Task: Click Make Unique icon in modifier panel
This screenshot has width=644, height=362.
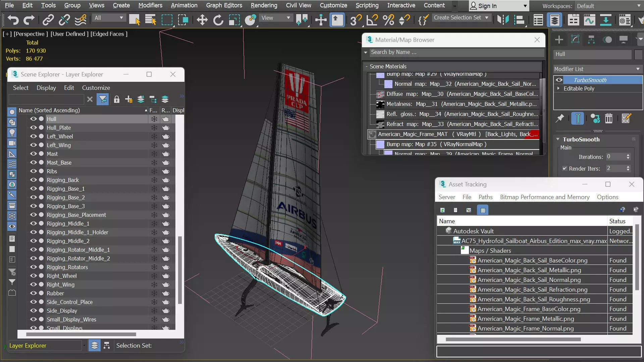Action: click(595, 118)
